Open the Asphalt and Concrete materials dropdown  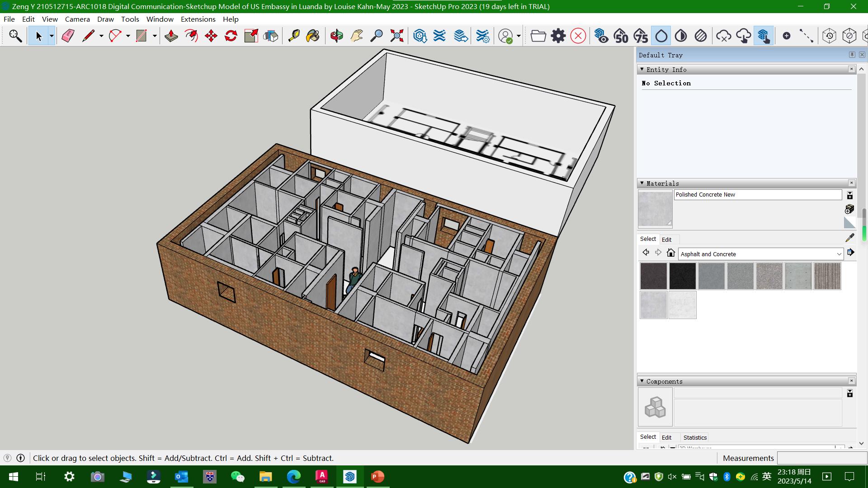tap(839, 254)
